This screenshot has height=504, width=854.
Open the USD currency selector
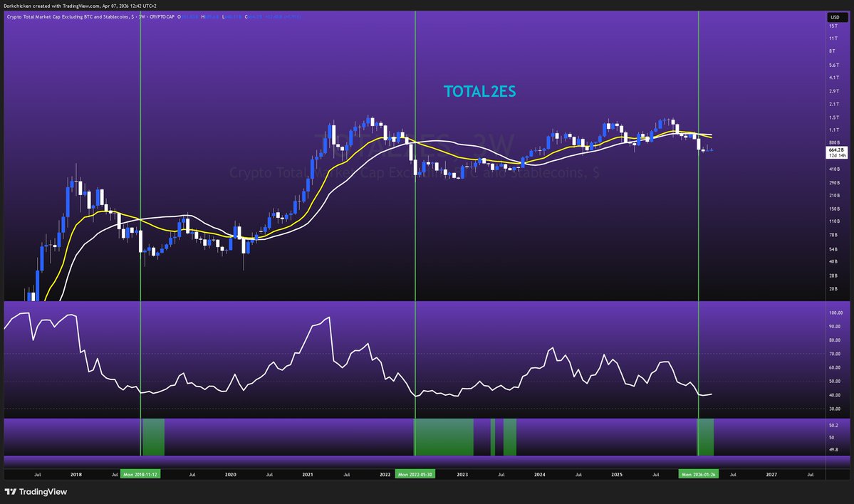click(836, 17)
